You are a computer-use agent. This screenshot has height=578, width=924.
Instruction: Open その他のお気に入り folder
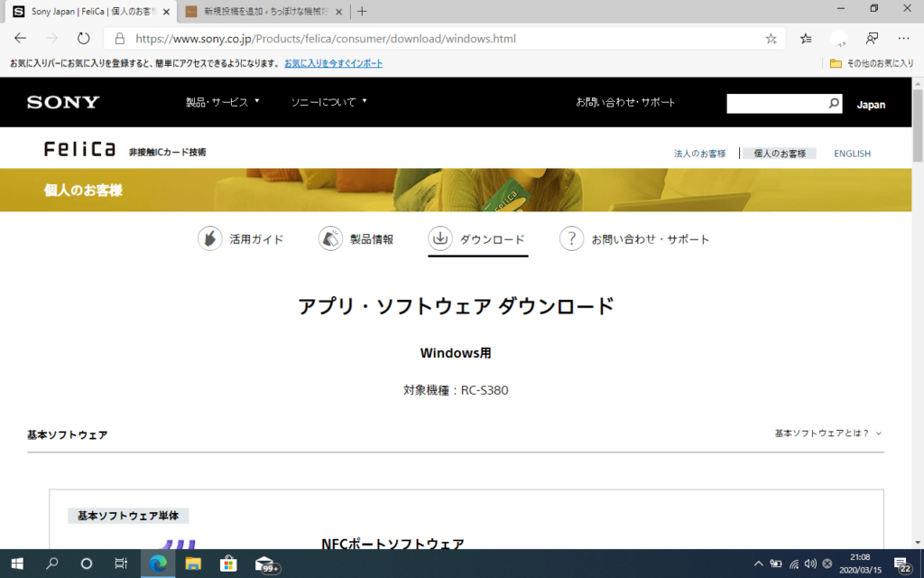[872, 63]
